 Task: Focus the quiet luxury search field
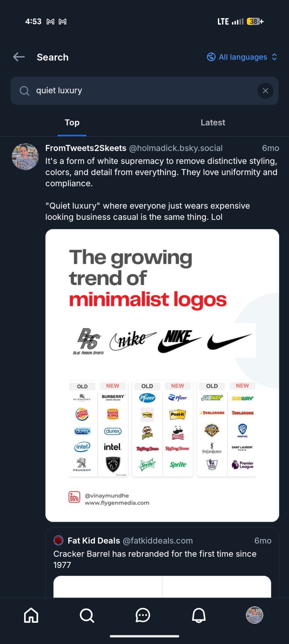142,91
